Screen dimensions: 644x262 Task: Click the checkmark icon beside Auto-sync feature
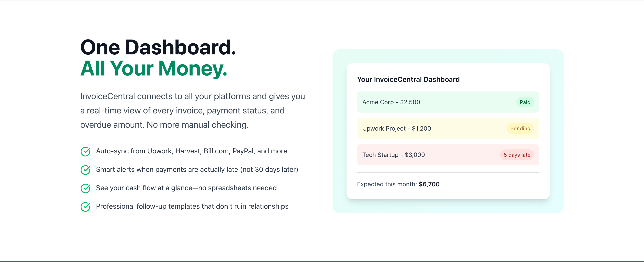85,151
